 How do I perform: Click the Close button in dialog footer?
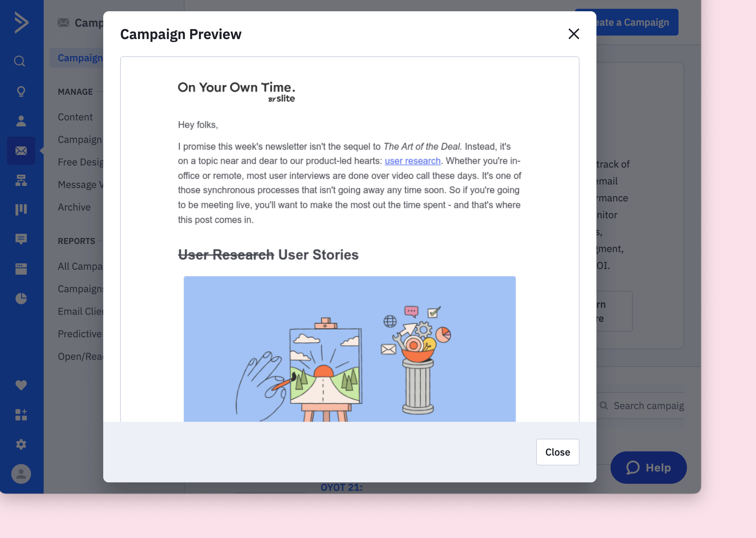557,452
